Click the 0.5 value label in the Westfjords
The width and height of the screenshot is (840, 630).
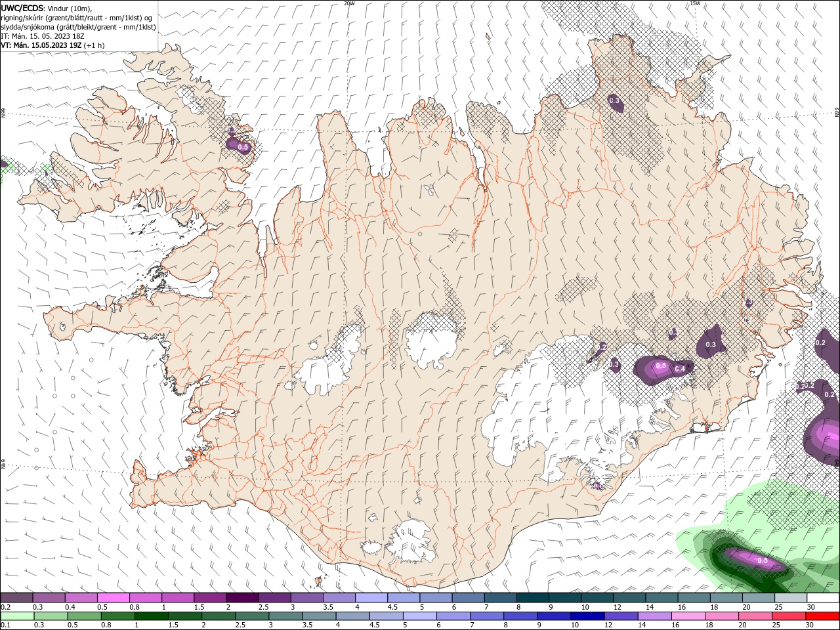(x=243, y=148)
